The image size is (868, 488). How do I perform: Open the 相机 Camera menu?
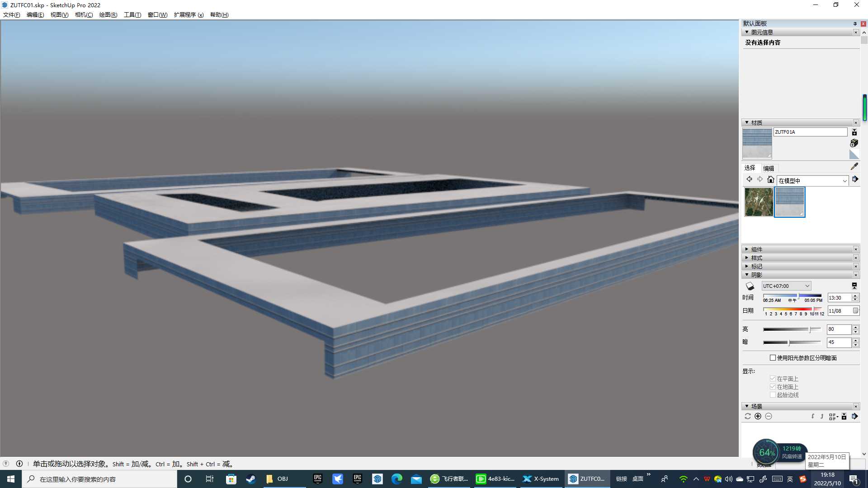click(84, 15)
